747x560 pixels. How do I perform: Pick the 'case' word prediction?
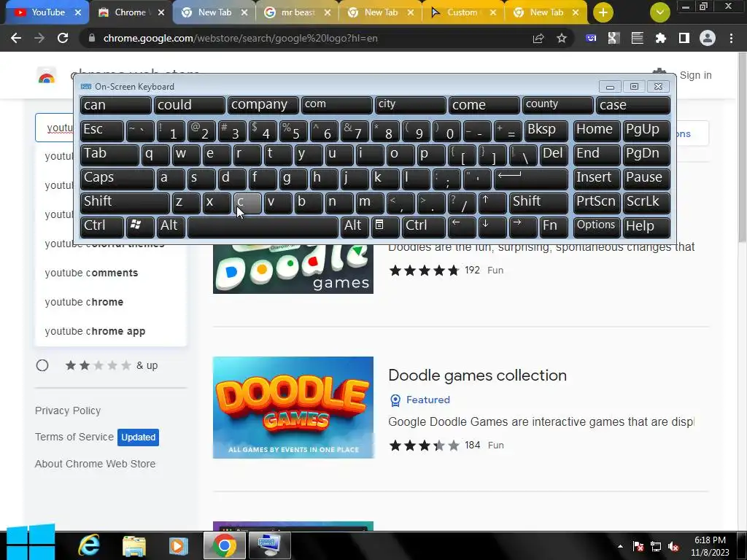633,105
